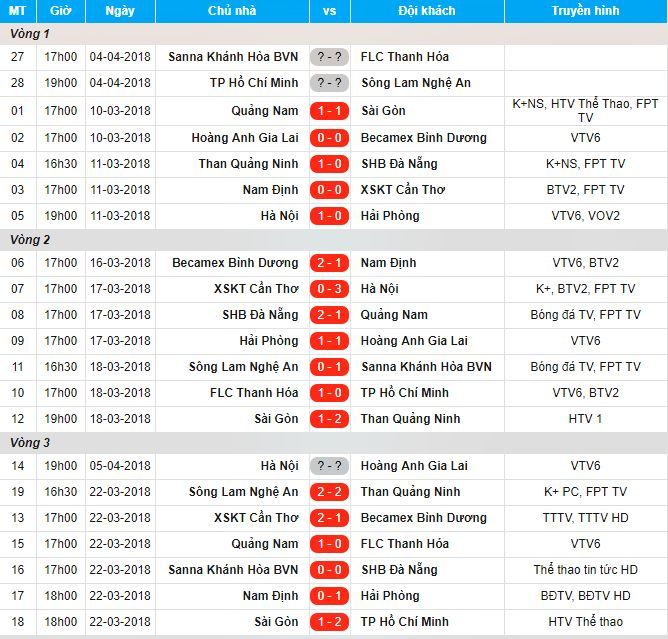Click home team Hoàng Anh Gia Lai in match 02
This screenshot has width=668, height=639.
pyautogui.click(x=244, y=138)
